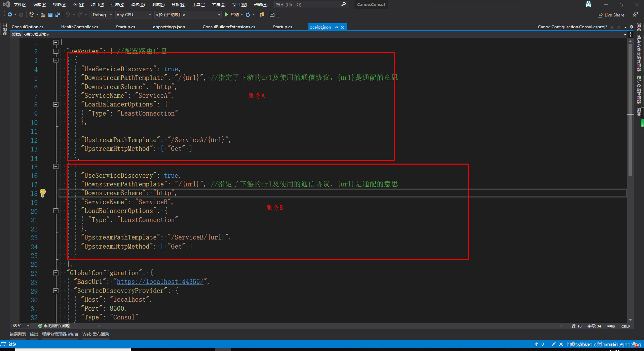644x351 pixels.
Task: Switch to the HealthController.cs tab
Action: [x=80, y=27]
